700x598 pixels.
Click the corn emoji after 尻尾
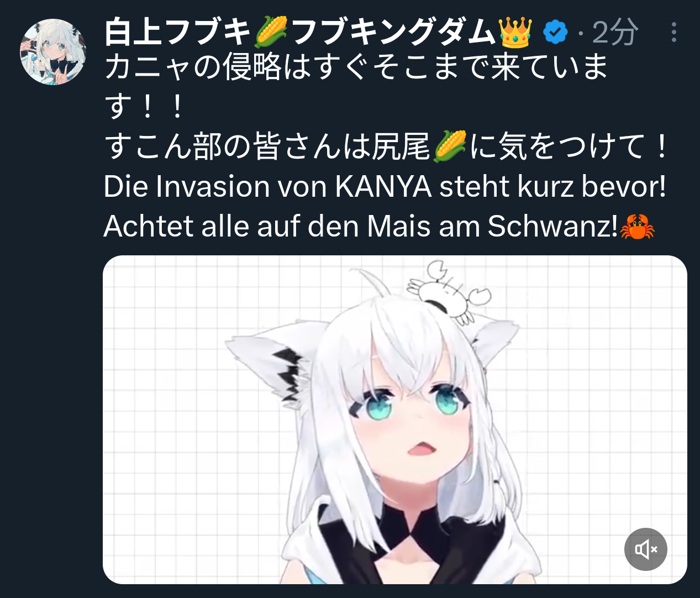(x=450, y=146)
